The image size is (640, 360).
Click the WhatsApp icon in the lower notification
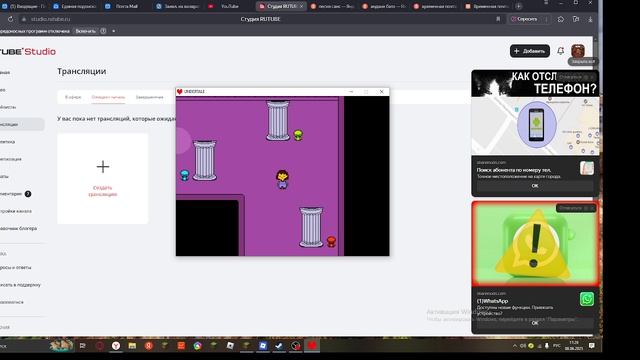pyautogui.click(x=587, y=299)
